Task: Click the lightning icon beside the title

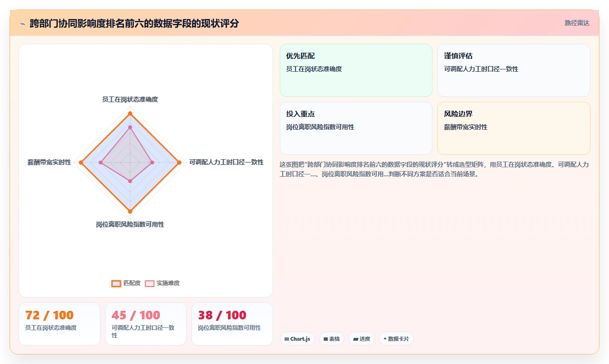Action: (x=22, y=23)
